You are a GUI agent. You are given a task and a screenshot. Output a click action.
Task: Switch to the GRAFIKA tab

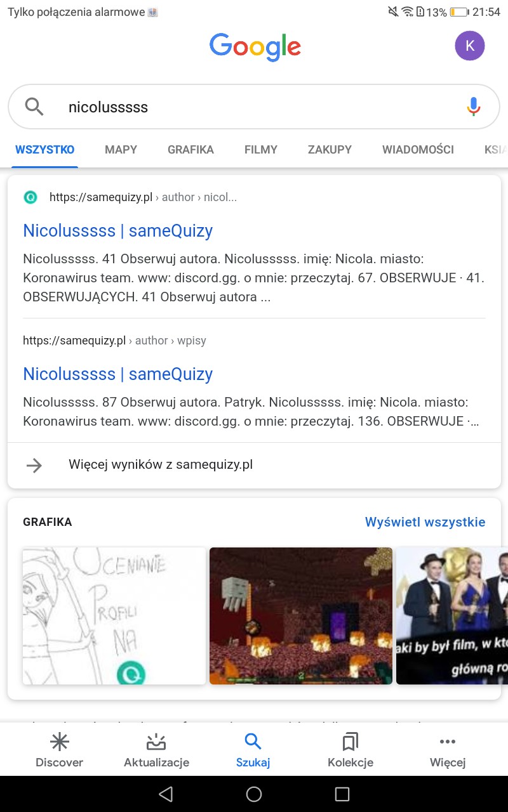pos(190,150)
